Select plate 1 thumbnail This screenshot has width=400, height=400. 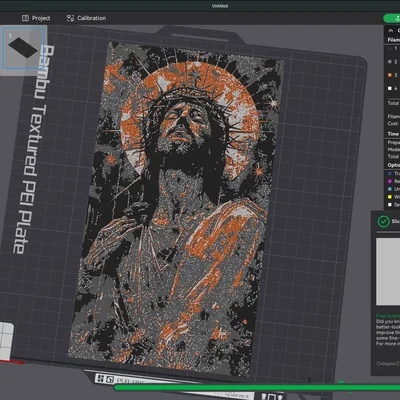(x=23, y=48)
